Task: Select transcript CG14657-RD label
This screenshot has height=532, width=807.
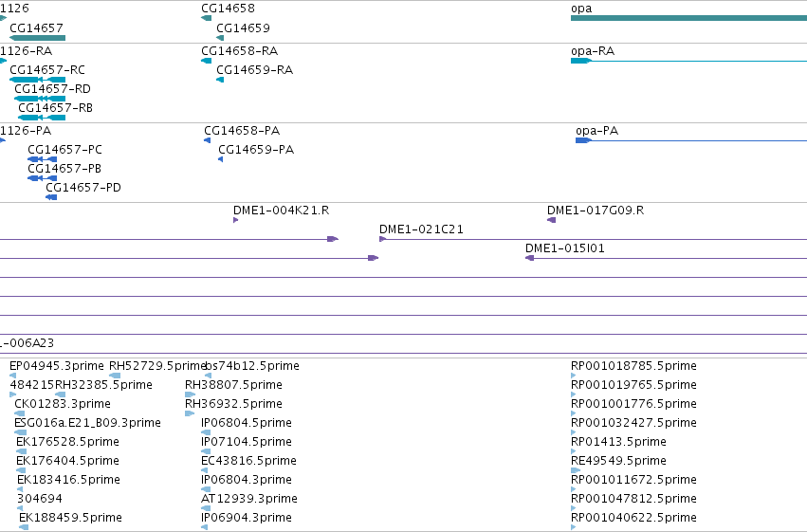Action: coord(52,88)
